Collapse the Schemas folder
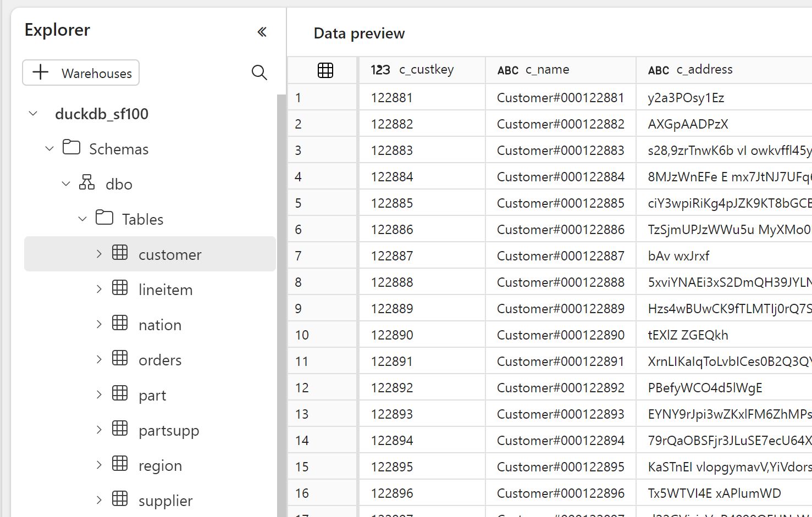 pos(49,148)
